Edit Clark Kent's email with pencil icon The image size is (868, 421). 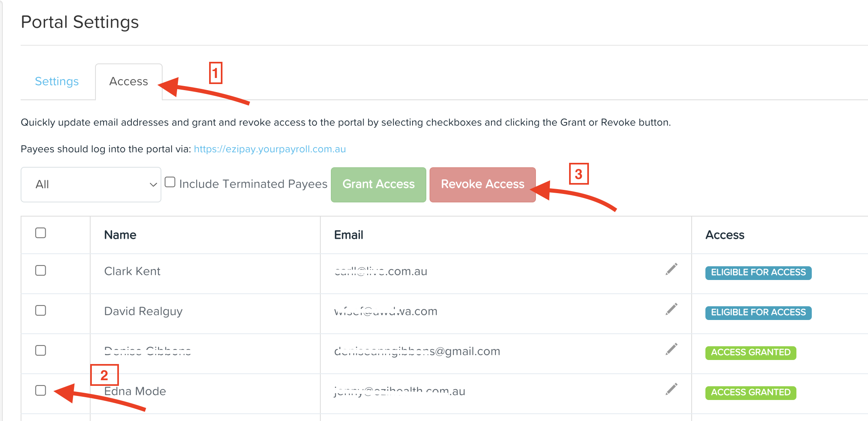(671, 269)
